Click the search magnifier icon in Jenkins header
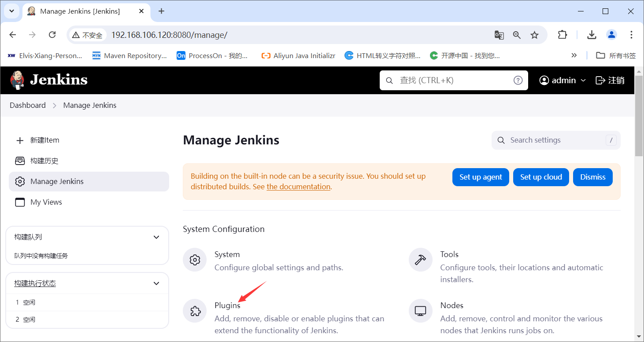 coord(389,81)
